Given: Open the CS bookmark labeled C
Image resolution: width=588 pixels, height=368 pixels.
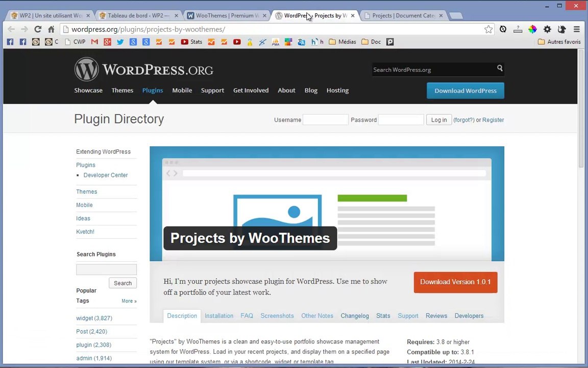Looking at the screenshot, I should [x=52, y=42].
